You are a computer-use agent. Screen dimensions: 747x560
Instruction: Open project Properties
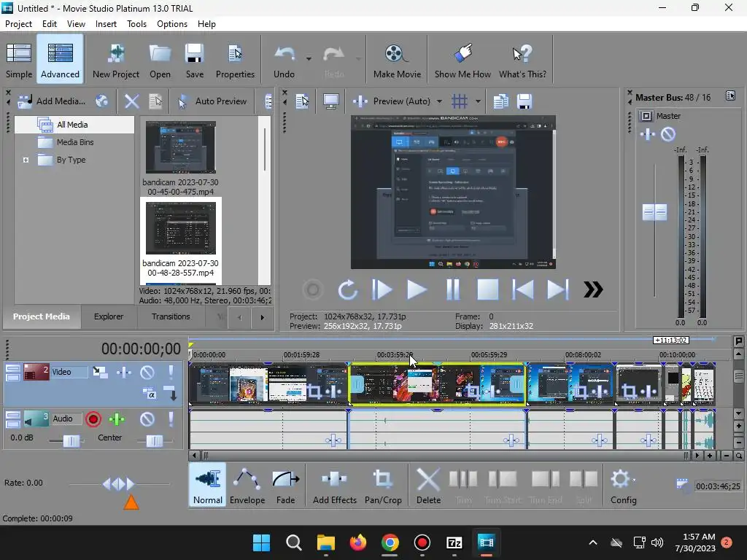[x=235, y=61]
